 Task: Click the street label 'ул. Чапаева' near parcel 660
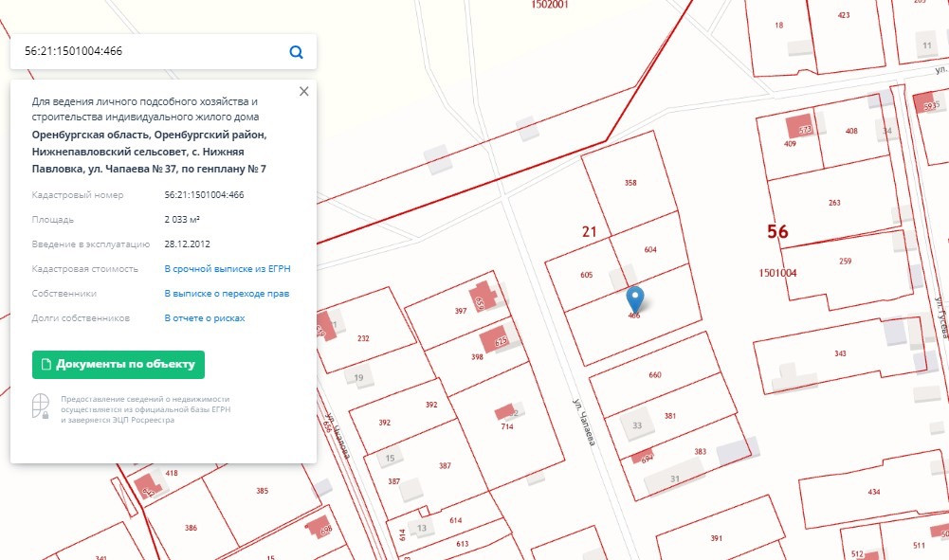click(x=584, y=422)
